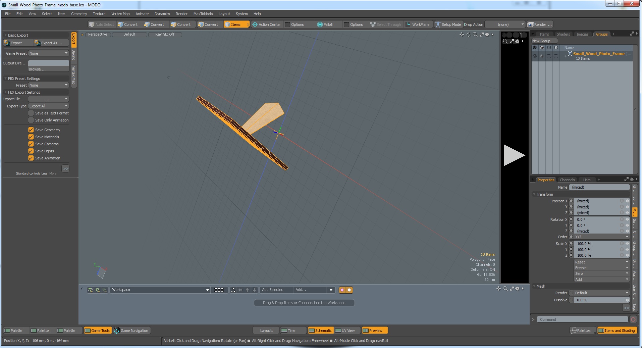Open the UV View panel
Screen dimensions: 644x349
(347, 331)
